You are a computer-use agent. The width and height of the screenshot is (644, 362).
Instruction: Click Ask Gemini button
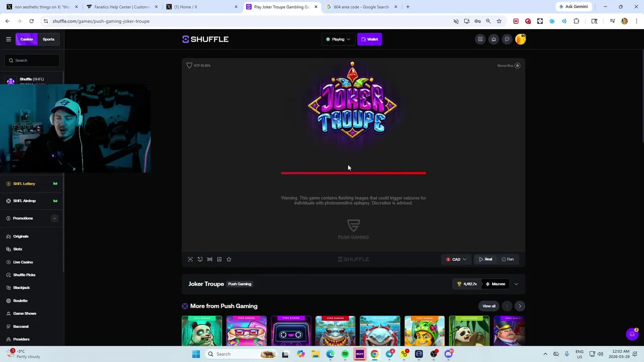pyautogui.click(x=573, y=7)
